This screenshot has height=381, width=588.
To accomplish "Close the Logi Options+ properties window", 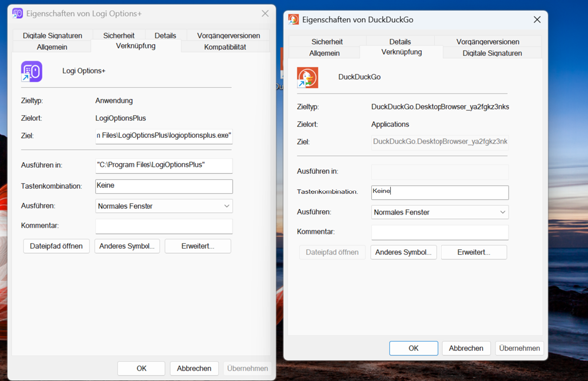I will pos(265,14).
